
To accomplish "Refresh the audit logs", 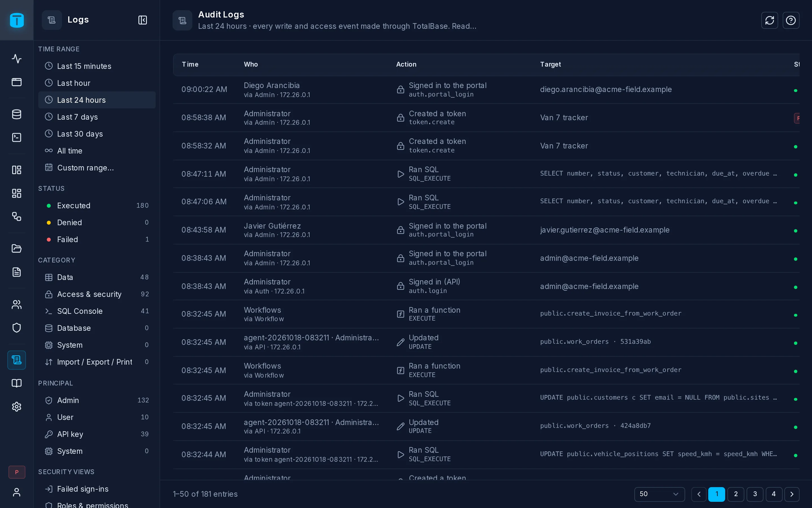I will coord(769,20).
